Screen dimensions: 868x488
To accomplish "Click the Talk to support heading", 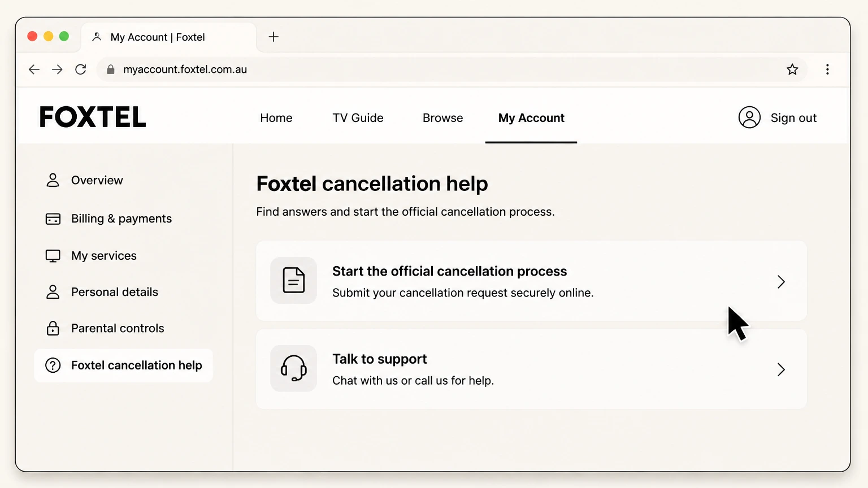I will pos(379,359).
